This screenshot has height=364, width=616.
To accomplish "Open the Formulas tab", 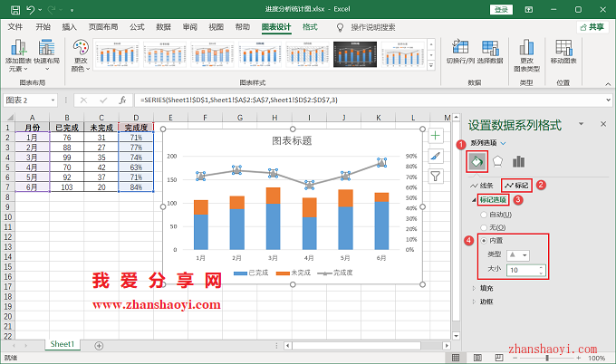I will click(x=137, y=26).
